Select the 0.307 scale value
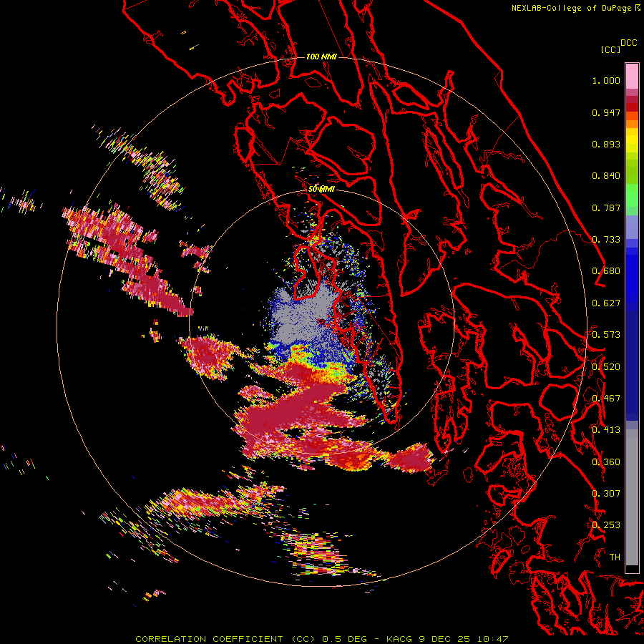The image size is (644, 644). 606,494
